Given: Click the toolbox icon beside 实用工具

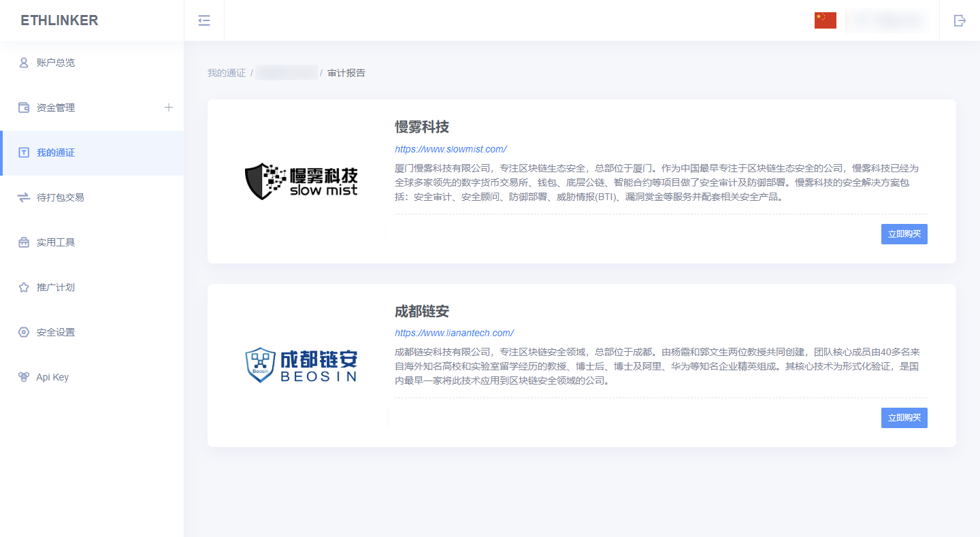Looking at the screenshot, I should (x=24, y=242).
